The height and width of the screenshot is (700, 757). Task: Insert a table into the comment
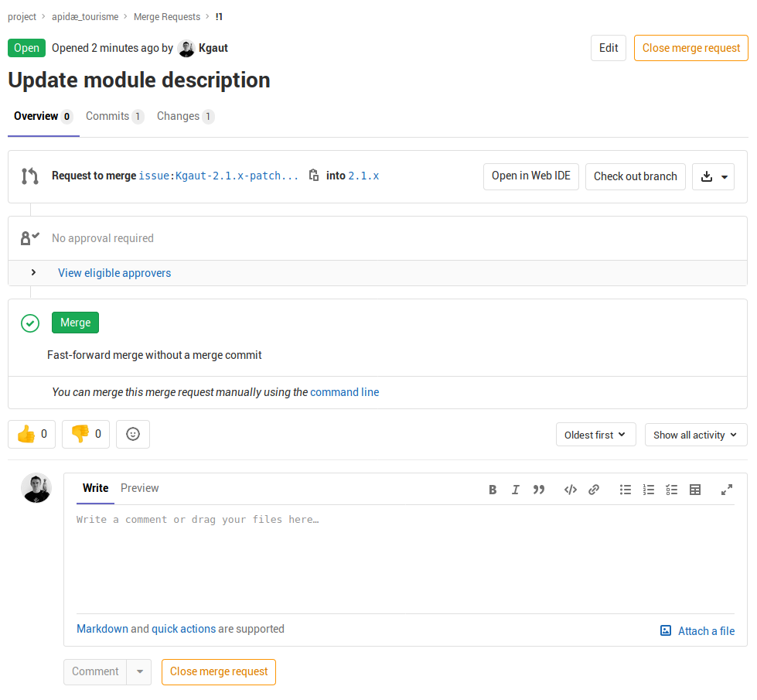point(695,490)
